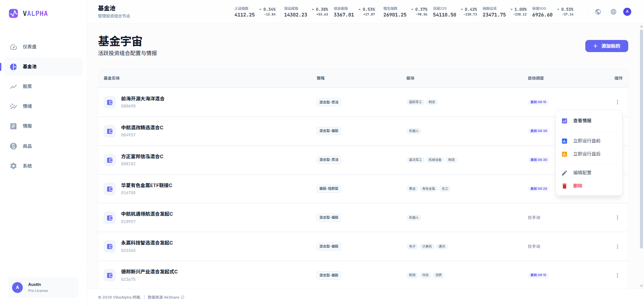This screenshot has height=306, width=644.
Task: Click the globe-filled icon in header
Action: tap(598, 12)
